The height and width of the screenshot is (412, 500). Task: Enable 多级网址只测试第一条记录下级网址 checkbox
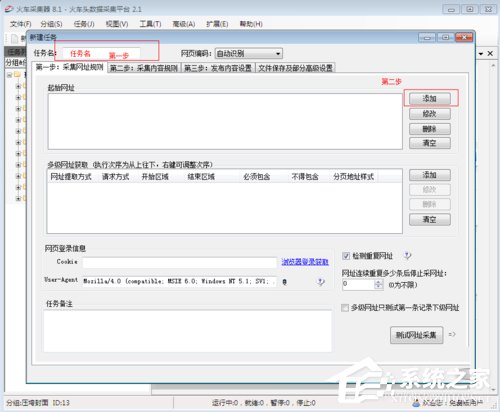(345, 308)
